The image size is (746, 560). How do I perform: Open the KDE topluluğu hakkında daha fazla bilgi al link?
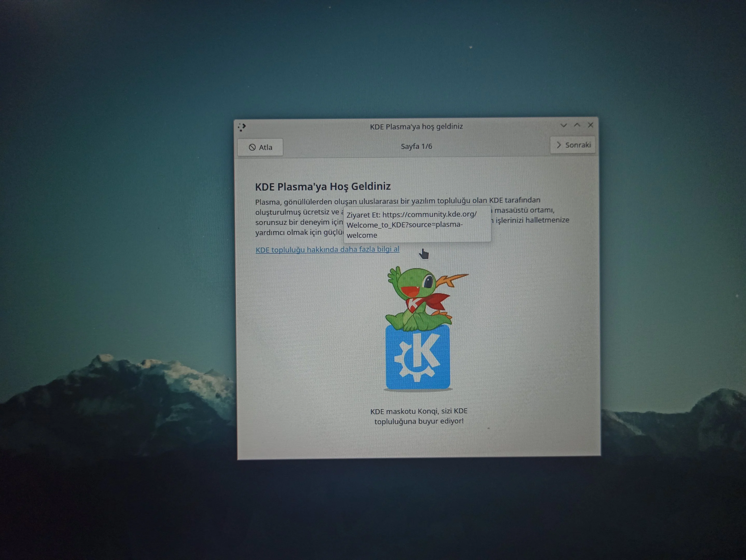(x=327, y=249)
